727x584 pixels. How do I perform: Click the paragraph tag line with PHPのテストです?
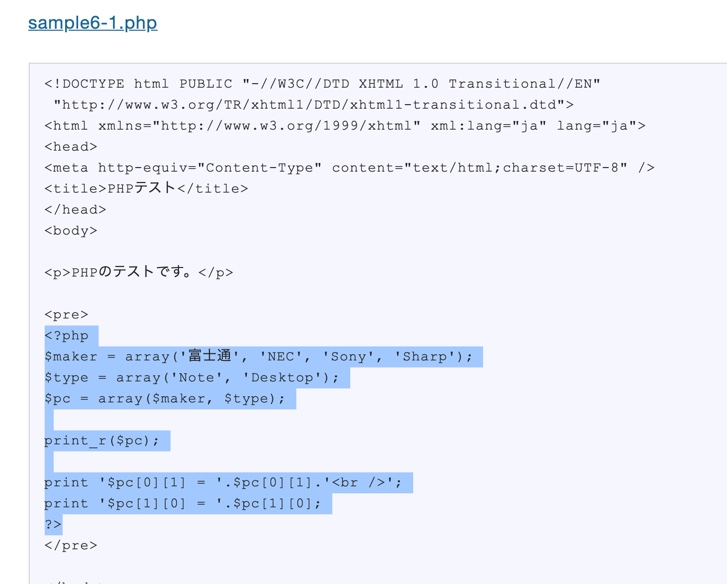(x=138, y=272)
